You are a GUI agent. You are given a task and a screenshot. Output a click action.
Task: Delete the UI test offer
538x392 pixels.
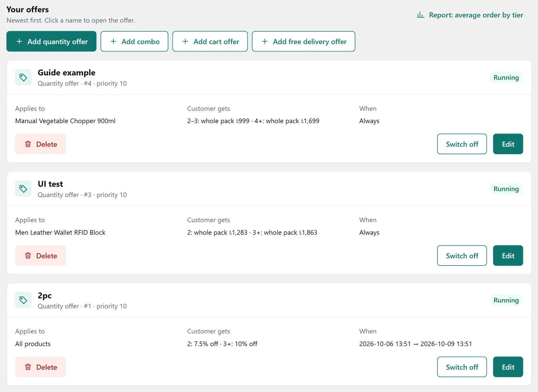point(40,256)
